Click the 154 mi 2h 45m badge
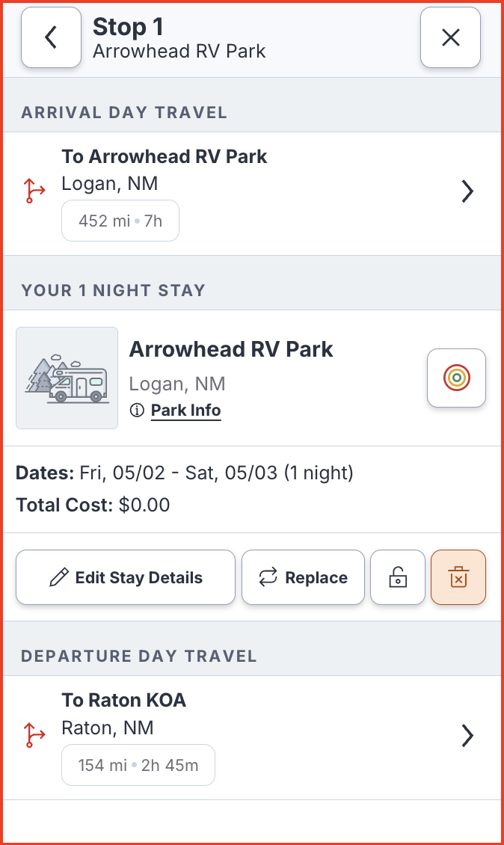This screenshot has height=845, width=504. [x=138, y=765]
